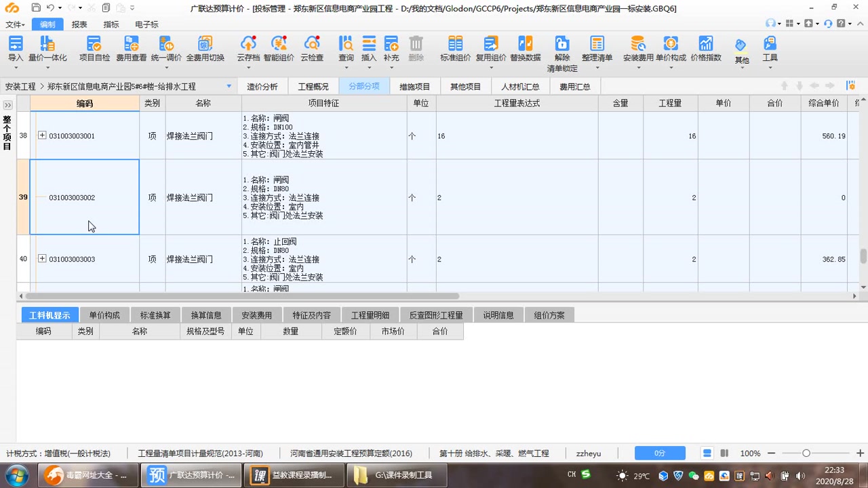868x488 pixels.
Task: Open dropdown arrow under 安装费用
Action: 638,68
